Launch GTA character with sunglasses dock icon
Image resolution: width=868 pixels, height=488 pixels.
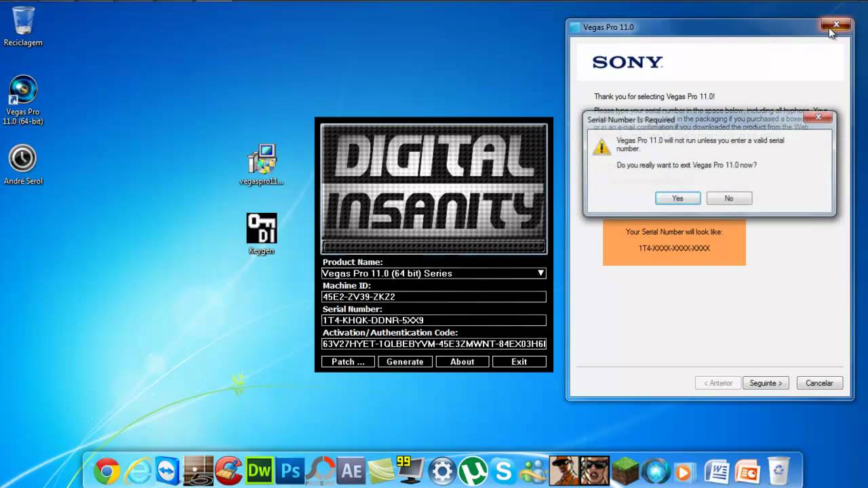tap(595, 470)
